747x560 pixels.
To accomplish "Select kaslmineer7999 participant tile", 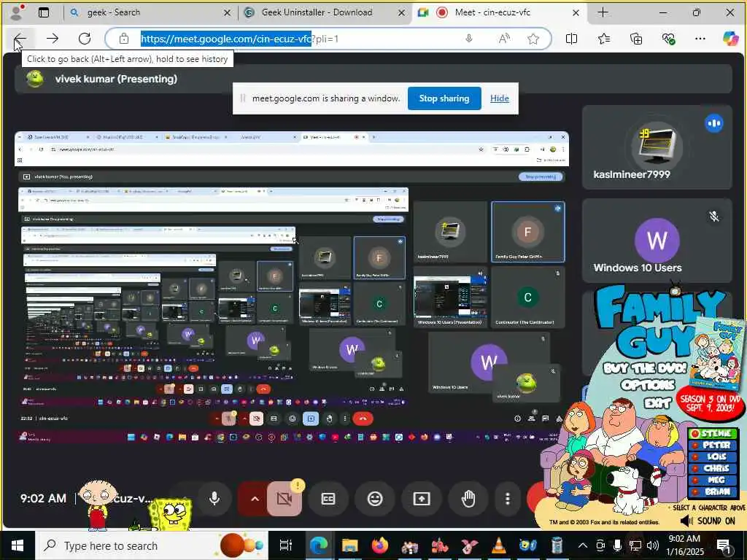I will 657,147.
